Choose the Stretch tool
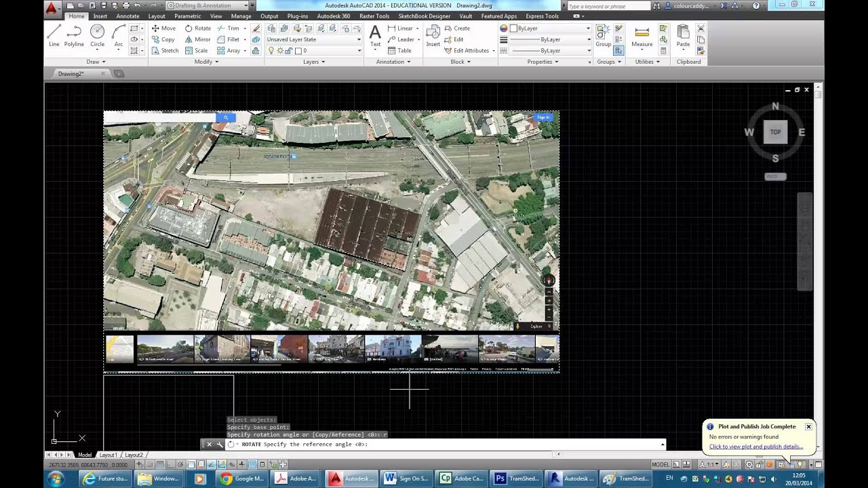Screen dimensions: 868x488 165,50
